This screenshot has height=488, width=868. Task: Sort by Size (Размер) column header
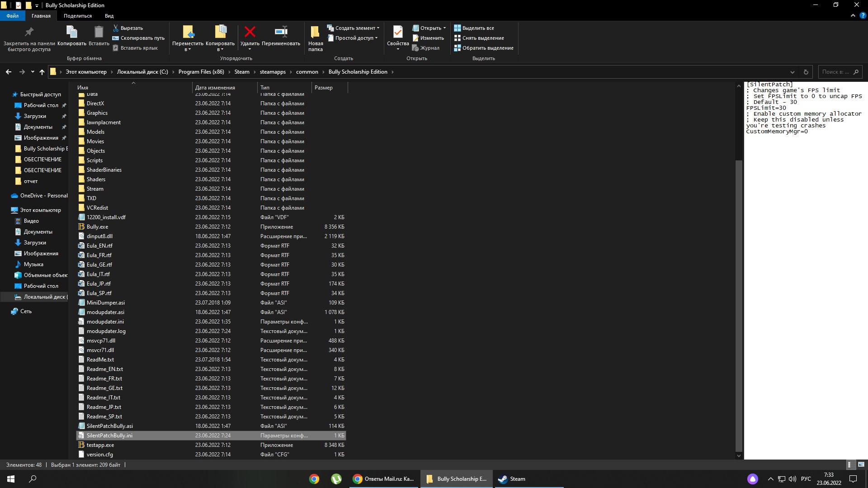click(330, 88)
